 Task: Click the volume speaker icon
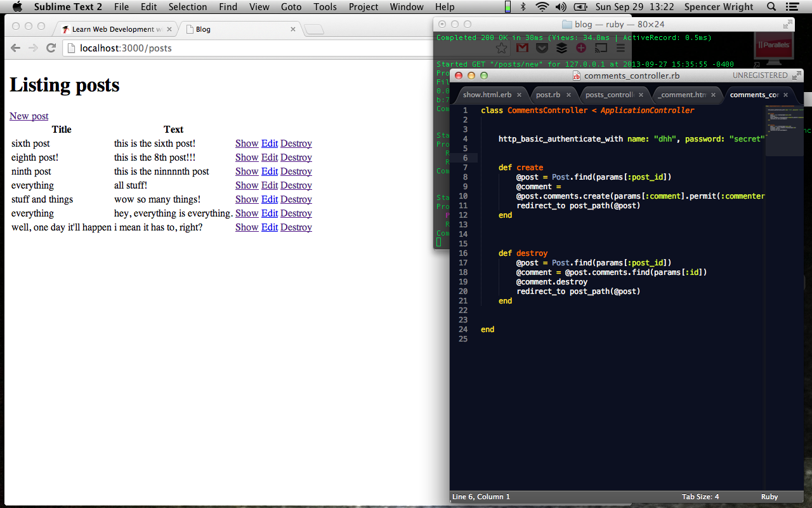[x=561, y=7]
